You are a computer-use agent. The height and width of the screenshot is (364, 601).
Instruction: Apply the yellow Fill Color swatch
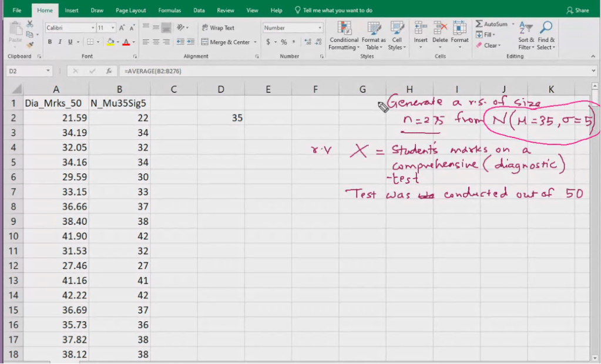[110, 42]
